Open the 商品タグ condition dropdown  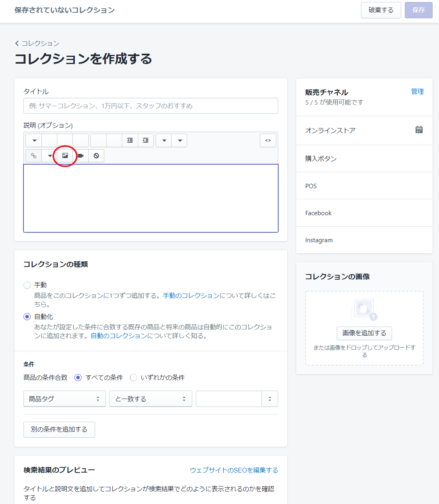[x=64, y=399]
